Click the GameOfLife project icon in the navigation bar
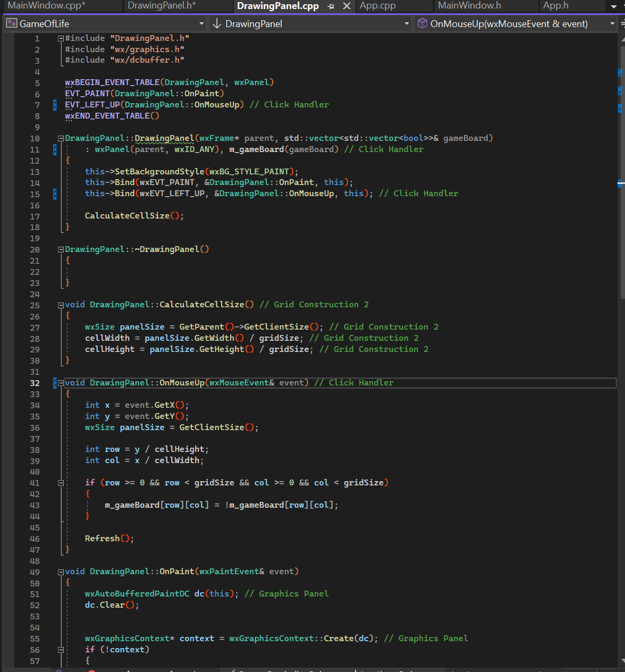Viewport: 625px width, 672px height. pyautogui.click(x=11, y=23)
